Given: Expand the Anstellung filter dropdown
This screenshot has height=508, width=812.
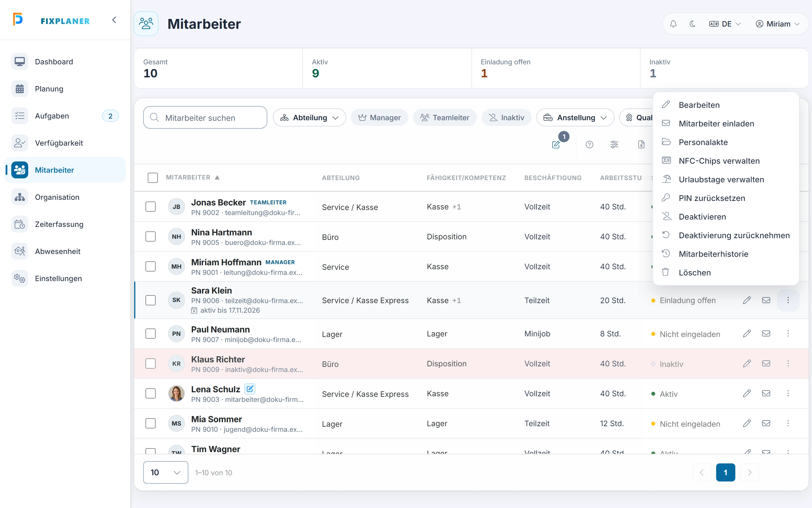Looking at the screenshot, I should pyautogui.click(x=575, y=118).
